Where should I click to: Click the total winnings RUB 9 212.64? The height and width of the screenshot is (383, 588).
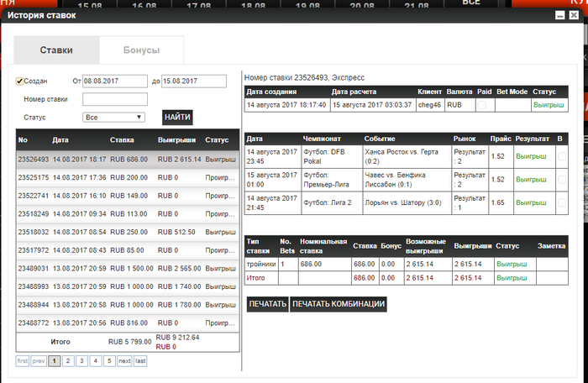click(178, 338)
